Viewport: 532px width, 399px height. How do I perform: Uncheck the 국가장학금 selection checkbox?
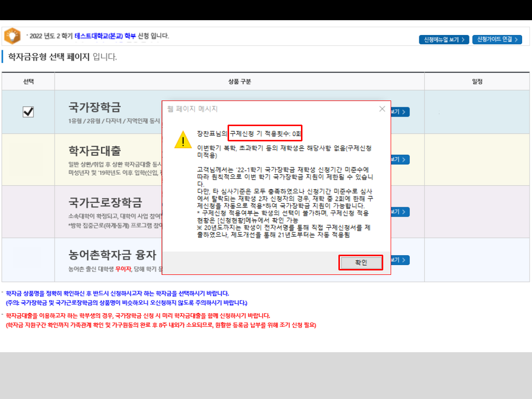click(x=28, y=112)
